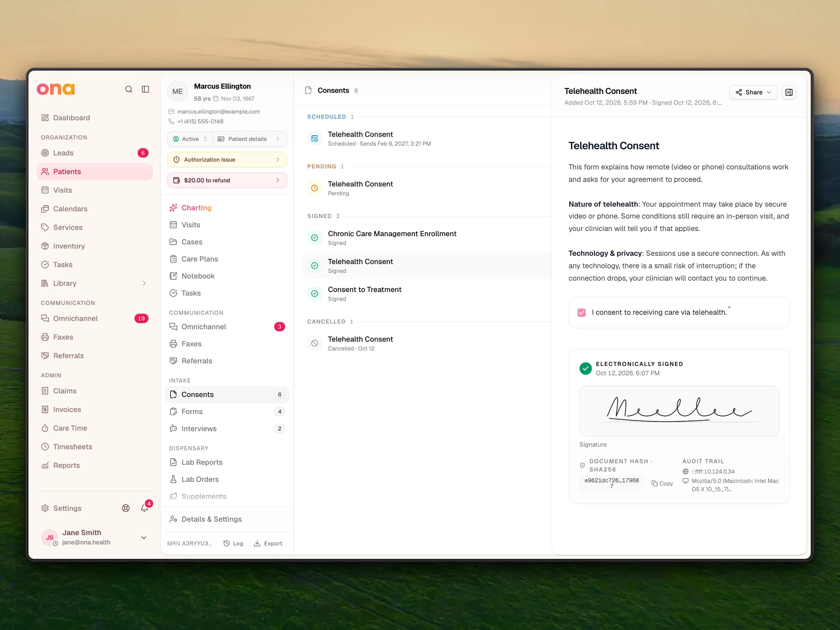Open Leads in the sidebar

click(95, 153)
